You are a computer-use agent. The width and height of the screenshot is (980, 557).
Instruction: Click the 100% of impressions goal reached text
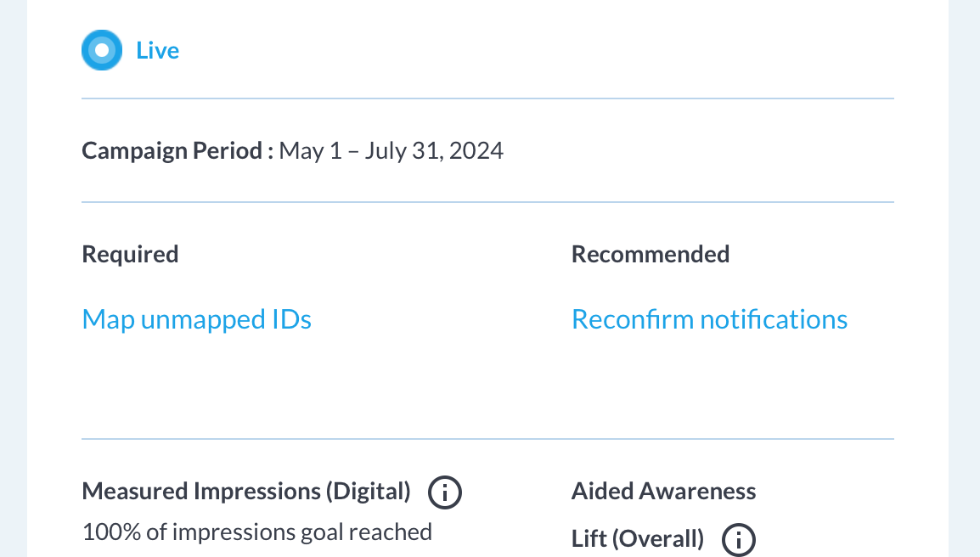tap(256, 532)
